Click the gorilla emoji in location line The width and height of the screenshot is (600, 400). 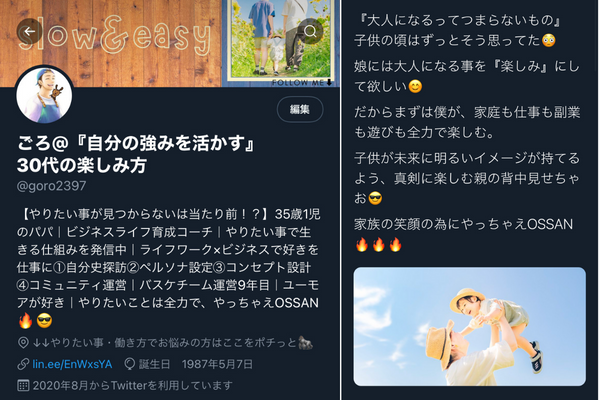[x=305, y=343]
